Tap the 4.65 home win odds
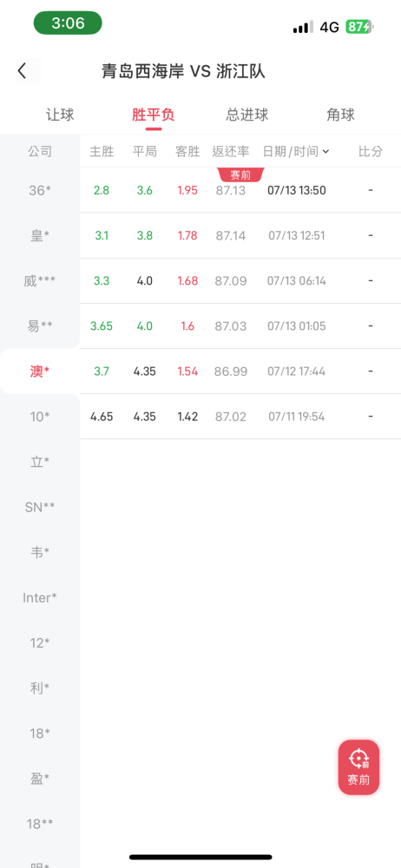The height and width of the screenshot is (868, 401). click(102, 417)
